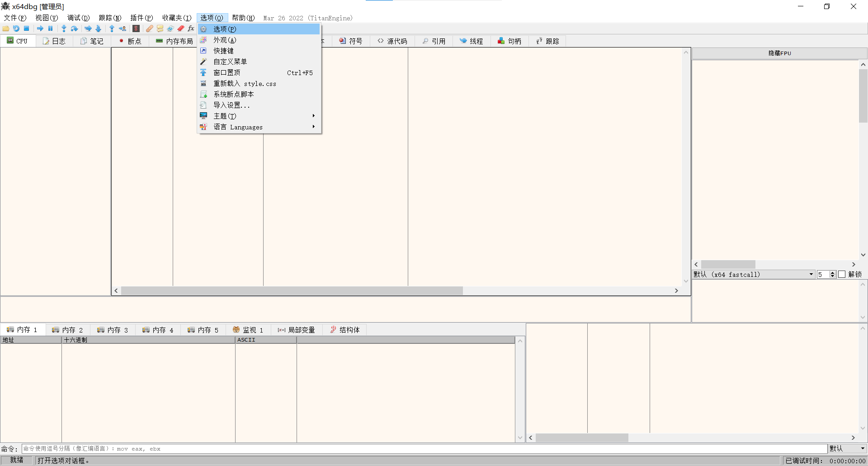Increase the argument count spinner value

tap(833, 273)
